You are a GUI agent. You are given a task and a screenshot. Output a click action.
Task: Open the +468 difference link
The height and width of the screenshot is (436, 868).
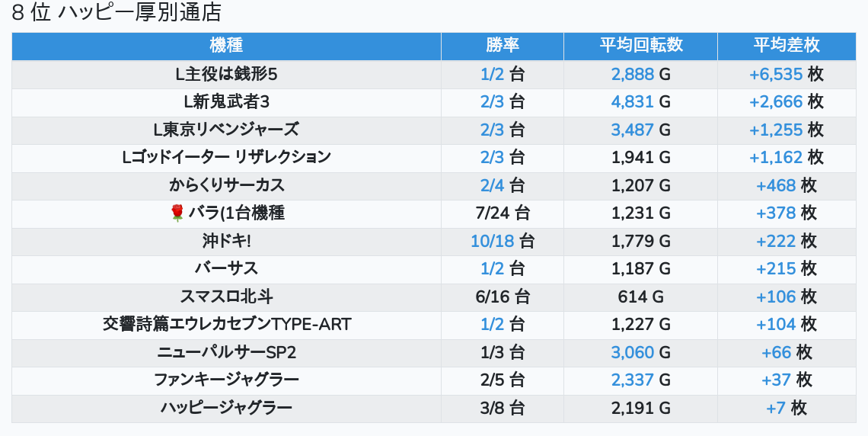(776, 185)
